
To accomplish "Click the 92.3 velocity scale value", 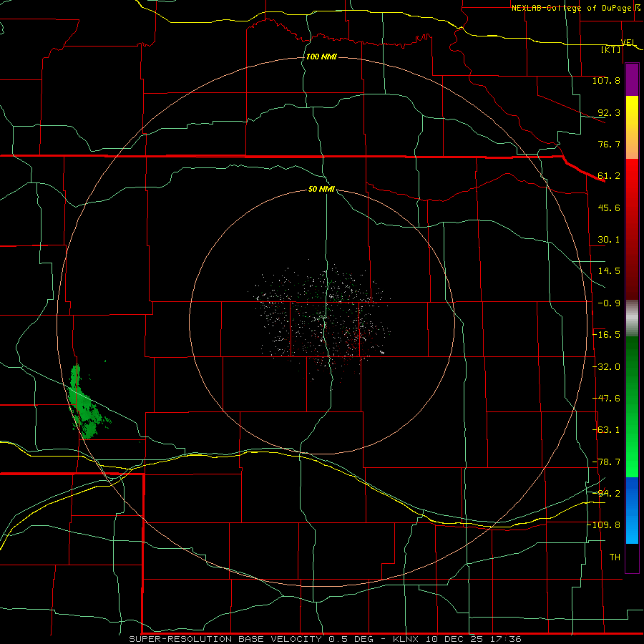I will click(609, 112).
